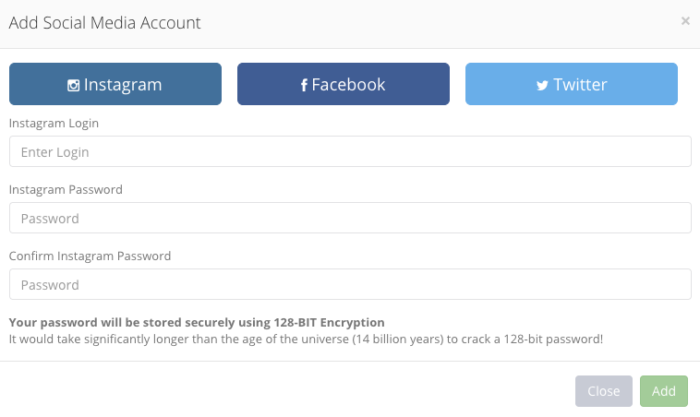Click the Add Social Media Account title
700x417 pixels.
tap(105, 23)
